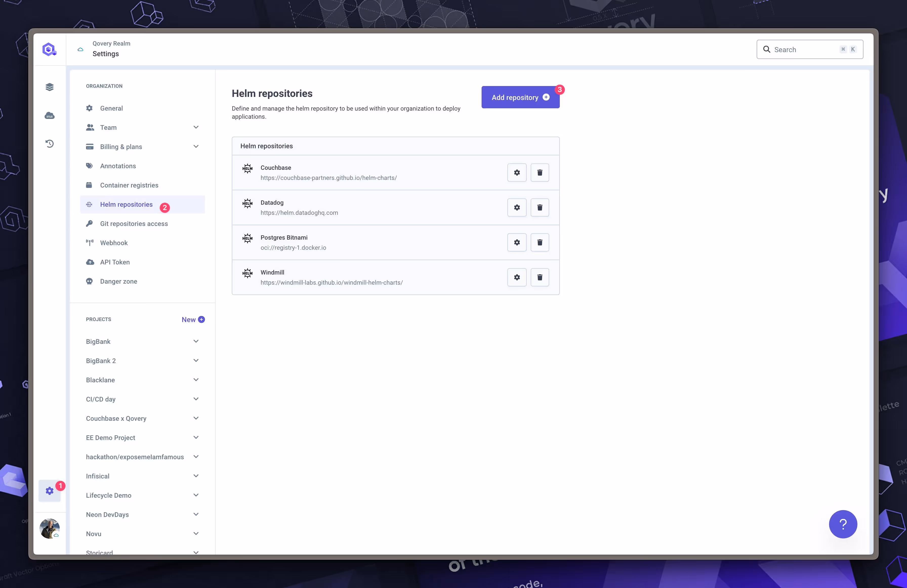Click the Git repositories access key icon
The image size is (907, 588).
pyautogui.click(x=89, y=224)
